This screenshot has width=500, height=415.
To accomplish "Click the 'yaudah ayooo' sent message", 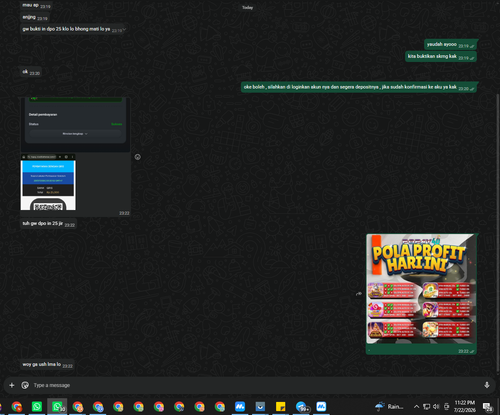I will pos(450,44).
